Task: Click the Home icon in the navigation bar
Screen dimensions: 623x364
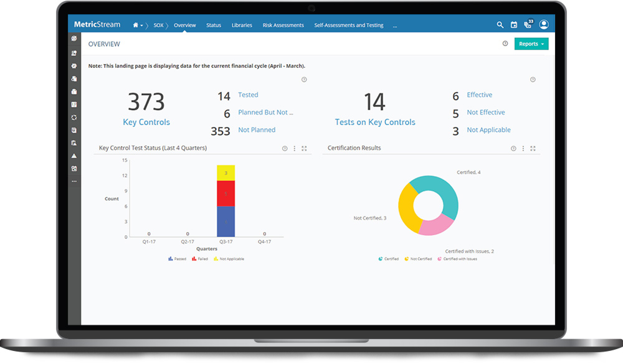Action: (x=136, y=25)
